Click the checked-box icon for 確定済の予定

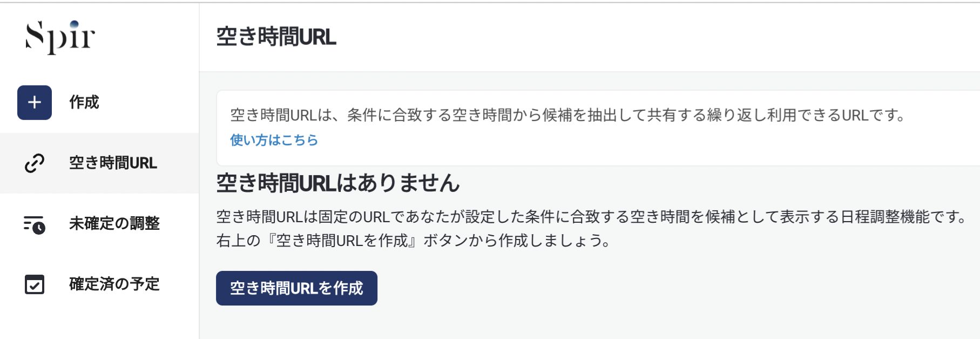click(34, 285)
